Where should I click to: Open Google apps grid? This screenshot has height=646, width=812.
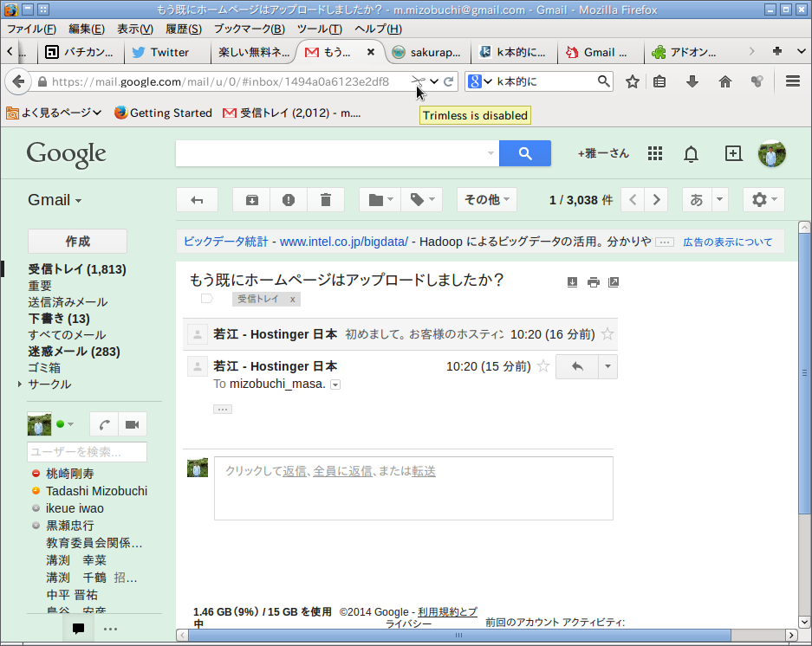[655, 153]
